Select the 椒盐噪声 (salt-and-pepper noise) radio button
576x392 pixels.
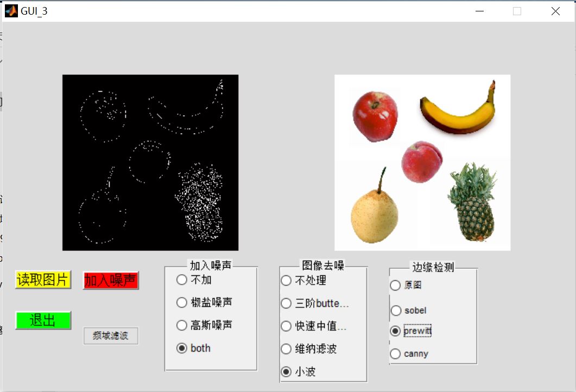181,303
